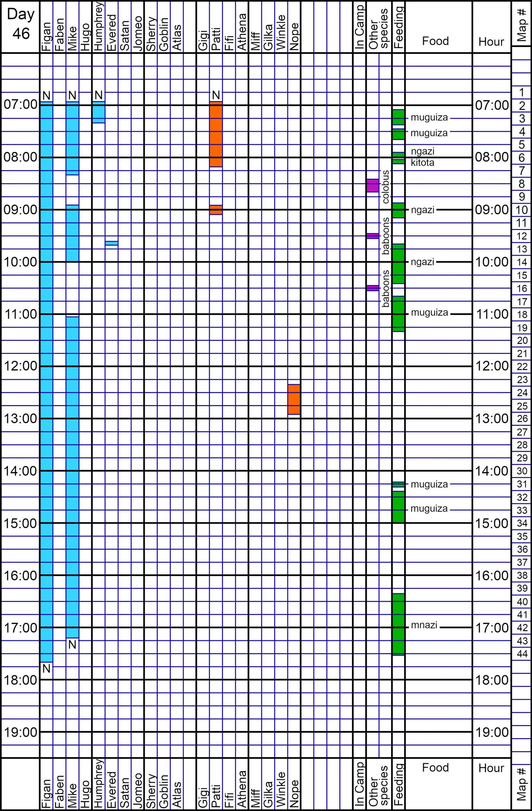Click the top "Feeding" column header
Screen dimensions: 532x811
[x=398, y=27]
